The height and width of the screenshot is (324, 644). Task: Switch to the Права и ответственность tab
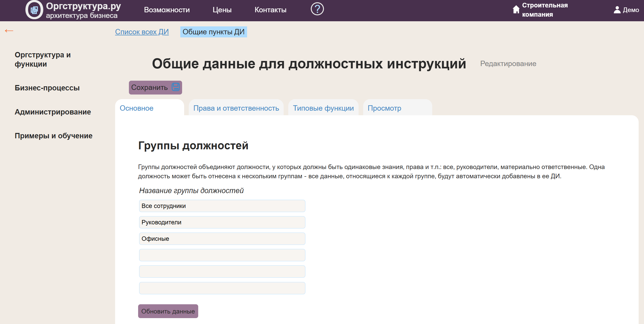[236, 108]
